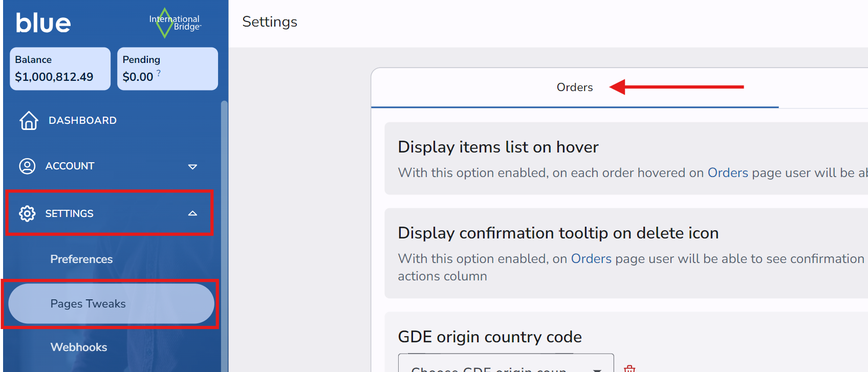
Task: Click the blue logo in sidebar
Action: (43, 23)
